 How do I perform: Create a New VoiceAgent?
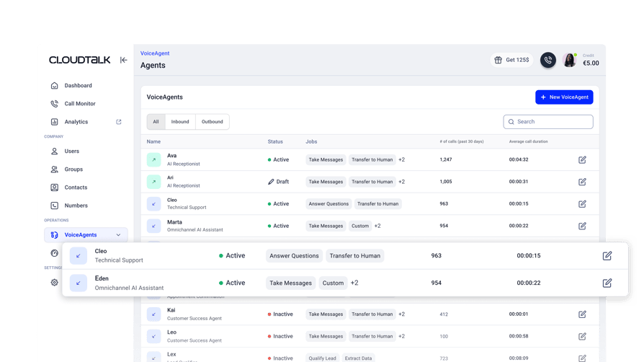(564, 97)
